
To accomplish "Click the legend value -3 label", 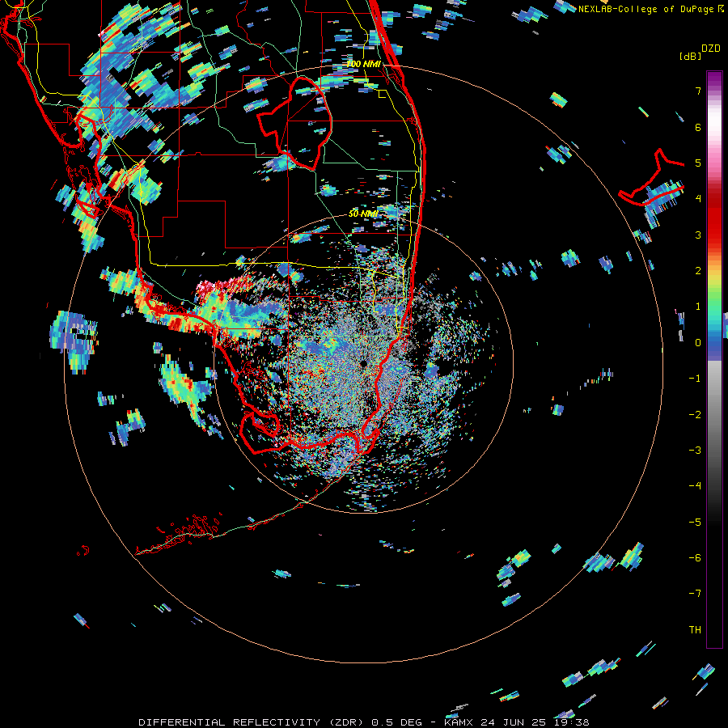I will pyautogui.click(x=695, y=451).
